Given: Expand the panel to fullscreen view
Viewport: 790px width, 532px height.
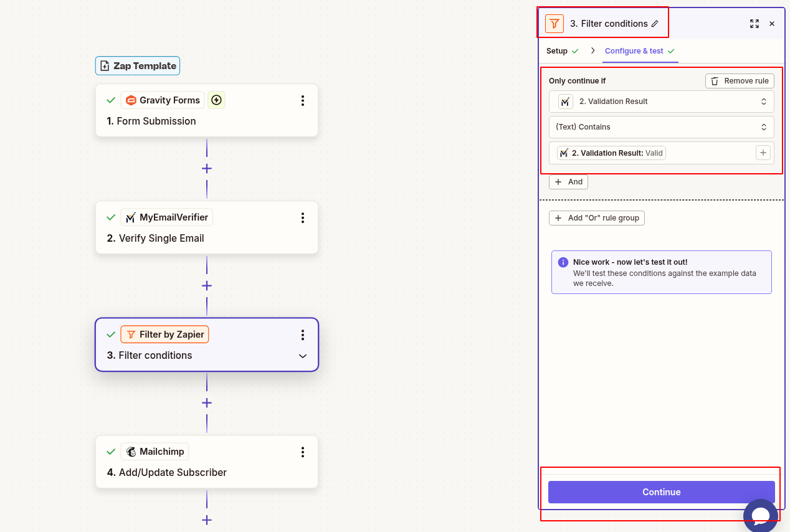Looking at the screenshot, I should tap(754, 23).
